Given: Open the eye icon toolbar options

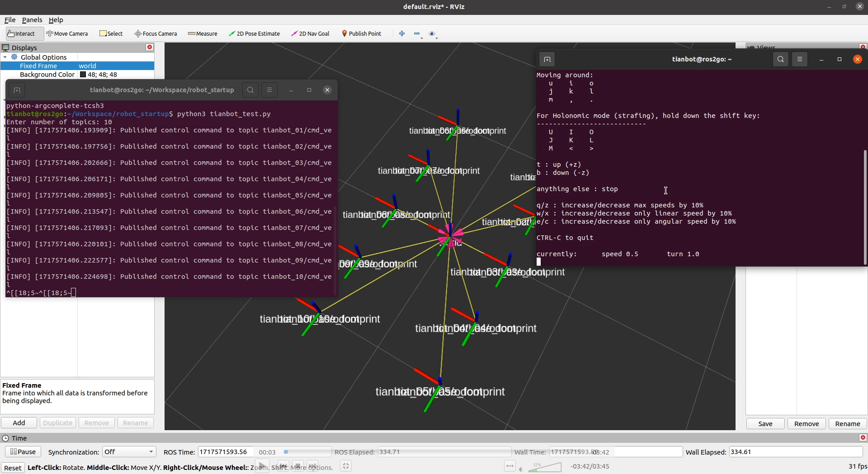Looking at the screenshot, I should [432, 33].
